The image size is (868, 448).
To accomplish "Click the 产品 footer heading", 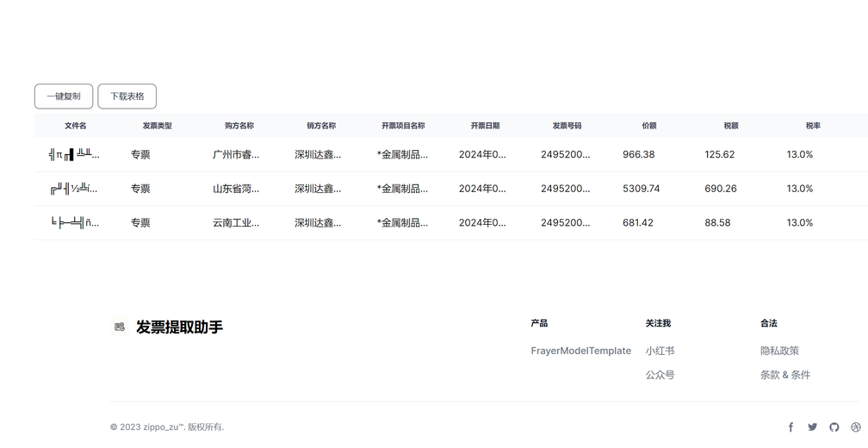I will pyautogui.click(x=539, y=323).
